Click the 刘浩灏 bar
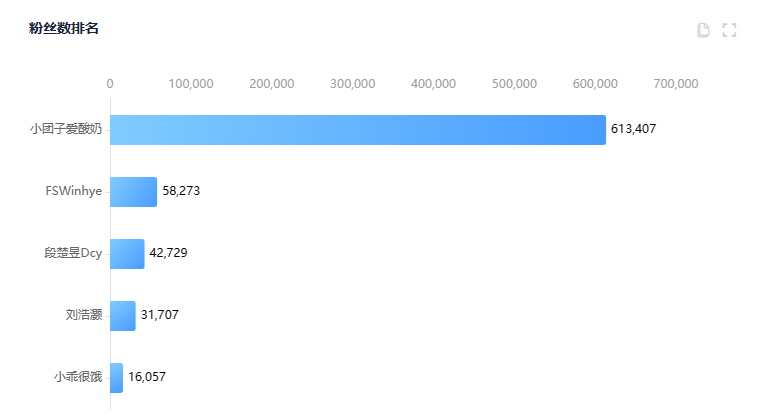The image size is (758, 420). coord(122,316)
